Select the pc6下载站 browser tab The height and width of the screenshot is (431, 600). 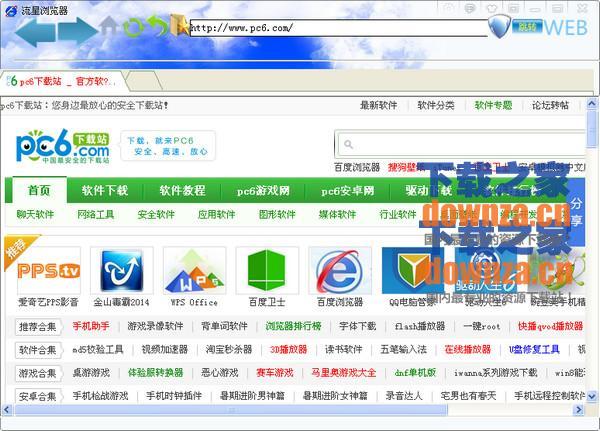click(x=63, y=81)
